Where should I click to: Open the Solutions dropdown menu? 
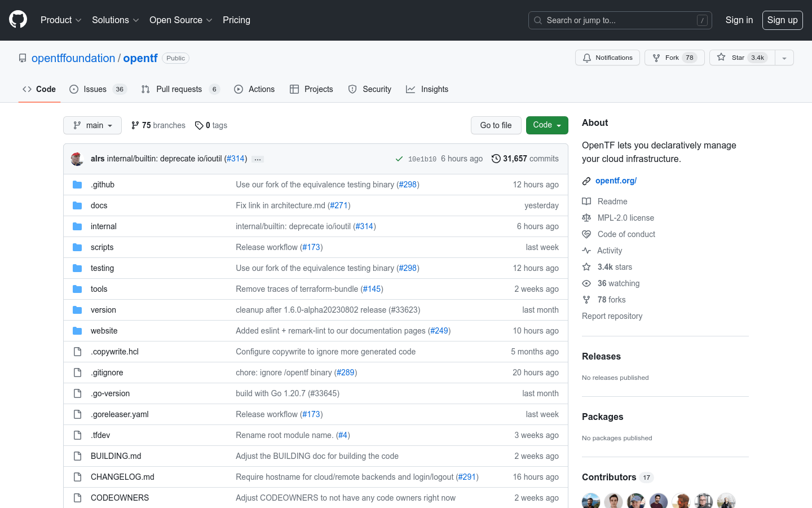pos(116,20)
